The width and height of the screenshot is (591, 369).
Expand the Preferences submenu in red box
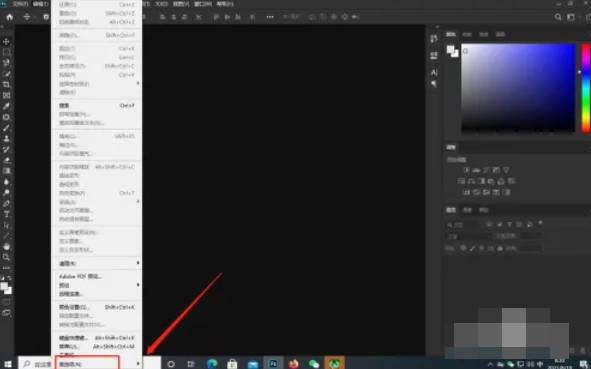click(87, 364)
